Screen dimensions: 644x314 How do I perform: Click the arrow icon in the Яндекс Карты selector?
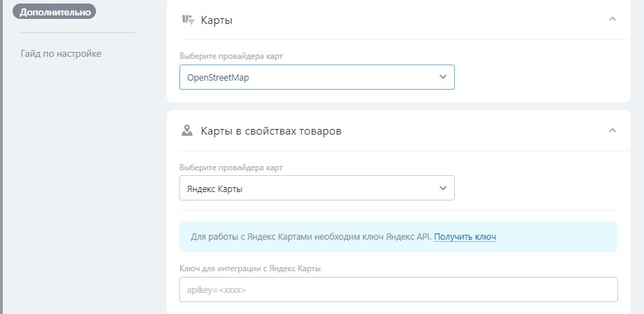tap(443, 188)
